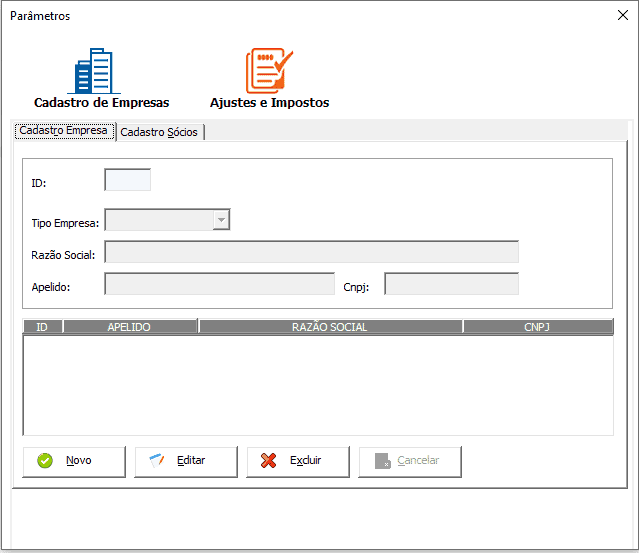Click the Novo button label
This screenshot has height=553, width=639.
[79, 460]
